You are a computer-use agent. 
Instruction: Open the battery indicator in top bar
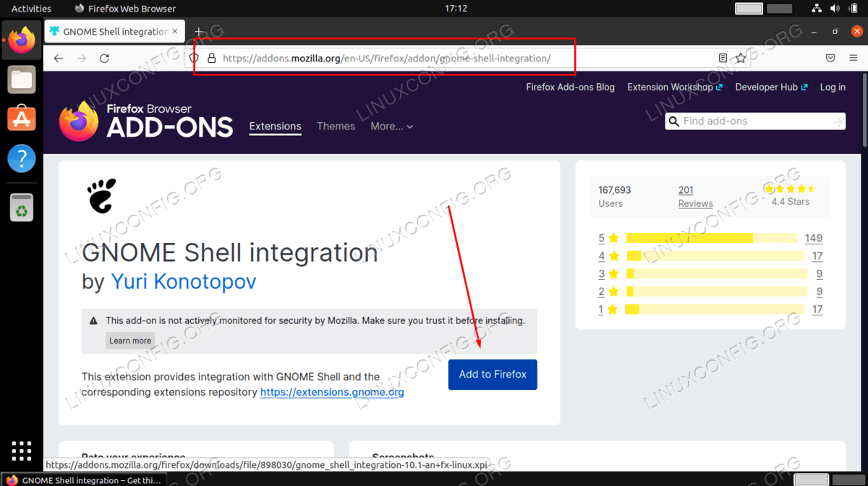coord(854,9)
